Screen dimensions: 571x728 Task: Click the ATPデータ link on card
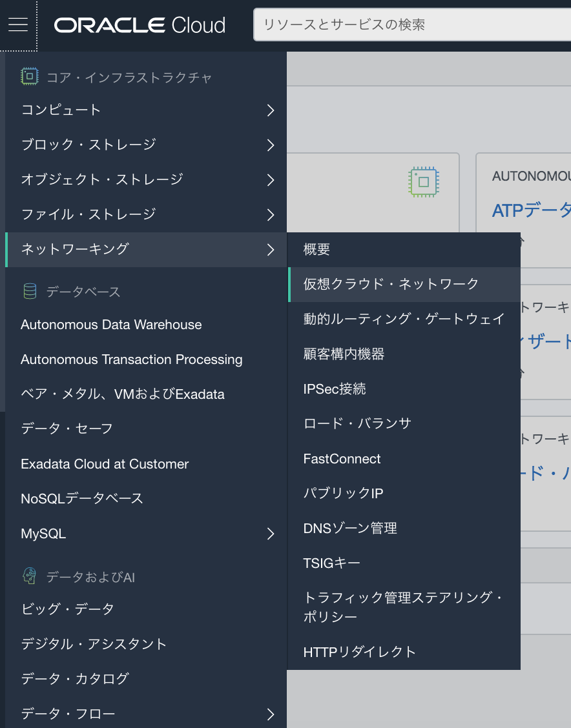point(531,210)
